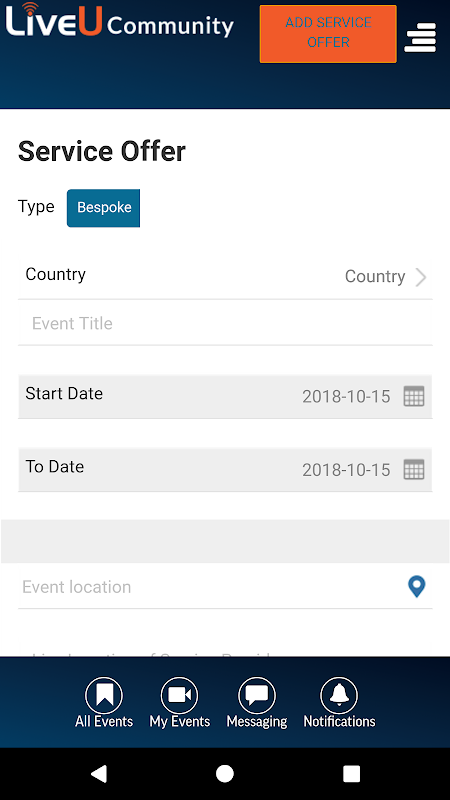Click the LiveU Community logo

(x=119, y=21)
